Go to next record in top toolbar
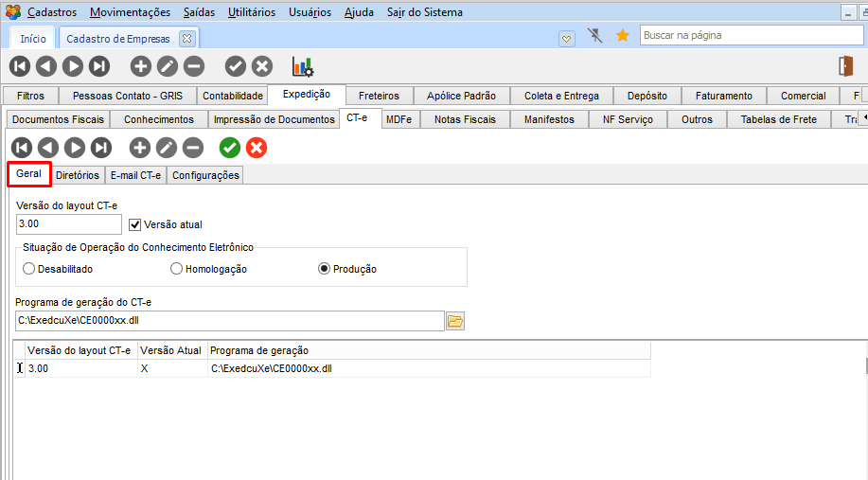 click(73, 66)
